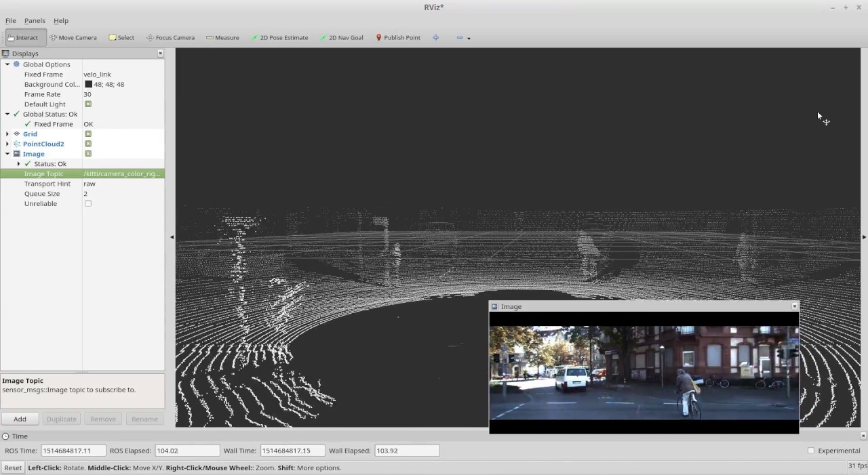
Task: Expand the PointCloud2 display properties
Action: [x=7, y=144]
